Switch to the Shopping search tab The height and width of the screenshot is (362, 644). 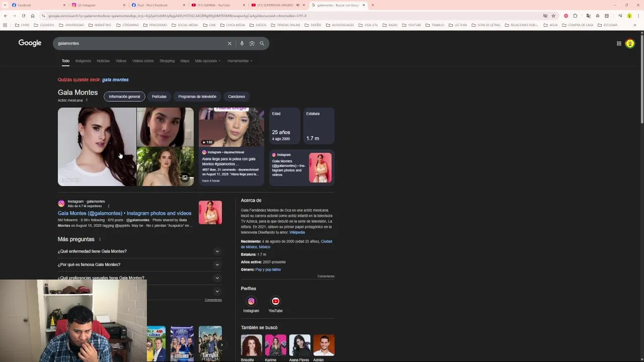(167, 61)
